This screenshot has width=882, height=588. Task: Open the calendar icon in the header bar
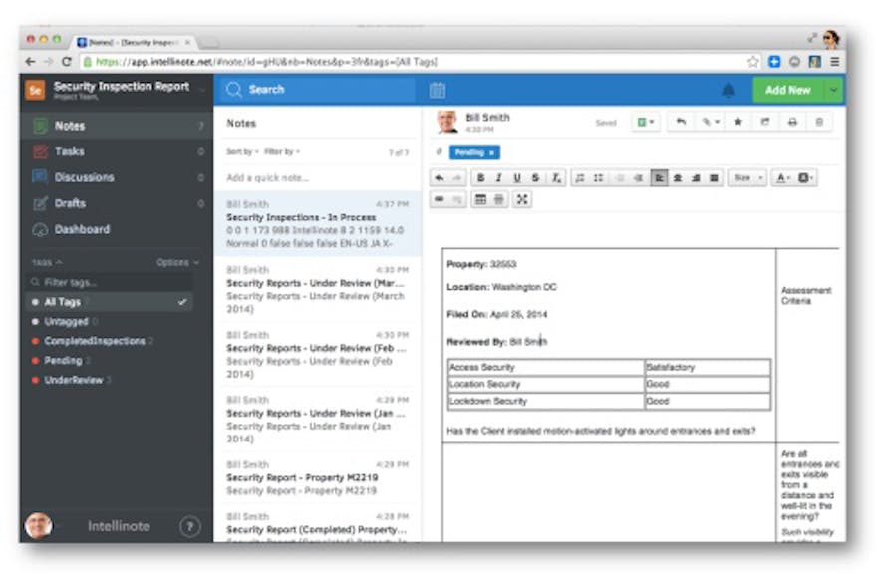coord(438,90)
